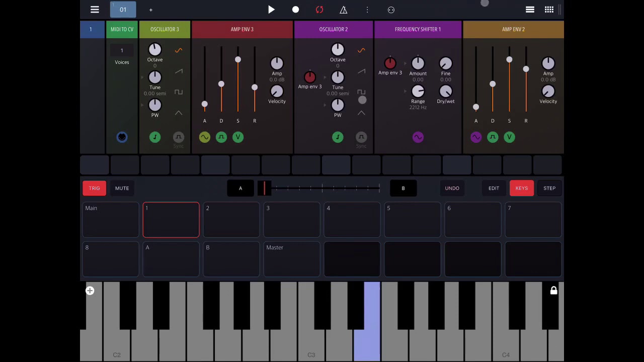
Task: Select Oscillator 2 triangle waveform
Action: point(361,113)
